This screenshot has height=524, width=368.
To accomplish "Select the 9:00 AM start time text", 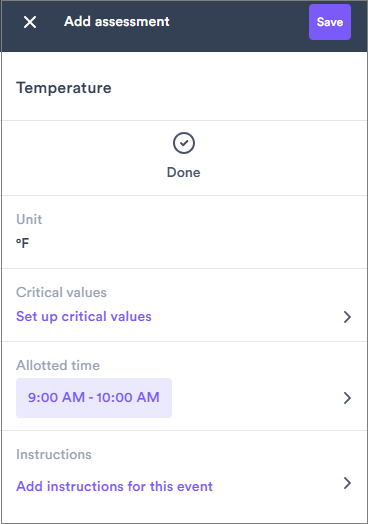I will click(x=56, y=398).
